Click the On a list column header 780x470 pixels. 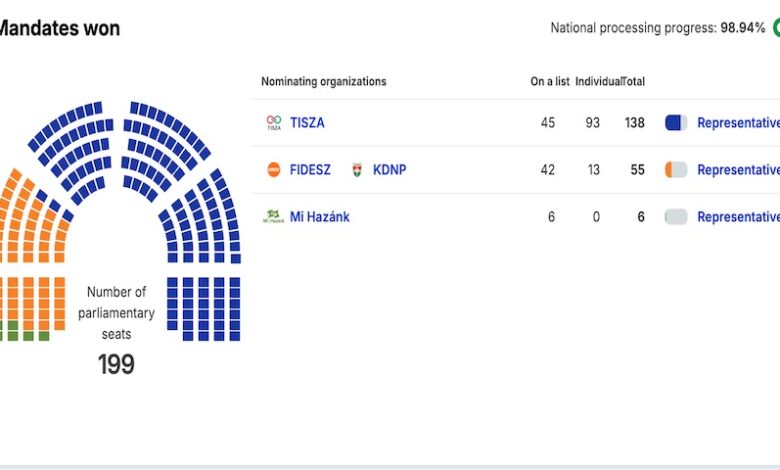550,82
